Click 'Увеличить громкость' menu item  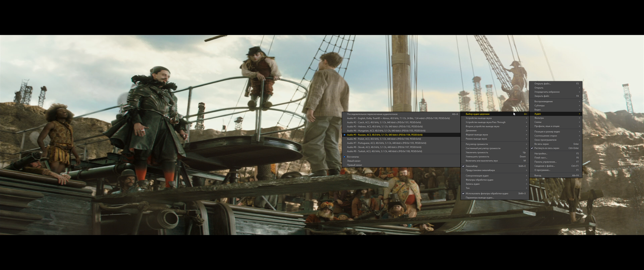tap(495, 153)
